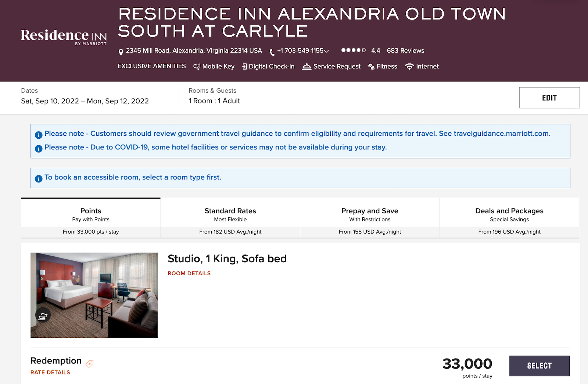Switch to the Standard Rates tab
Image resolution: width=588 pixels, height=384 pixels.
230,215
